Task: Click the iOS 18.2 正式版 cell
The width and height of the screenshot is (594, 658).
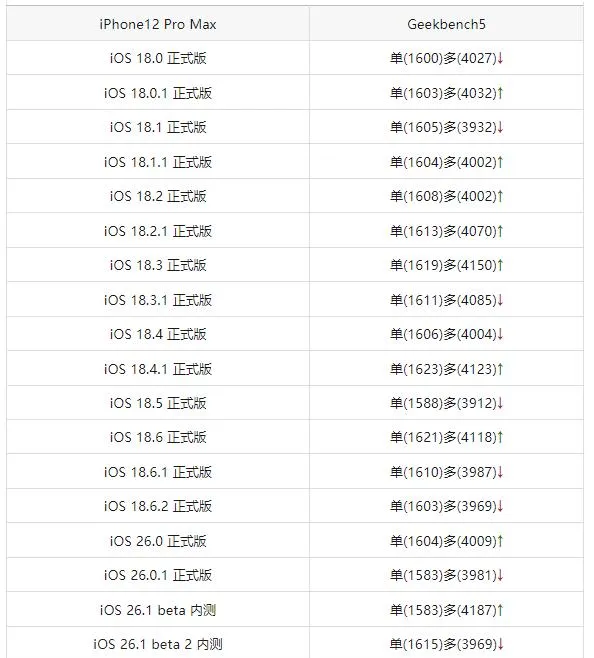Action: click(x=158, y=196)
